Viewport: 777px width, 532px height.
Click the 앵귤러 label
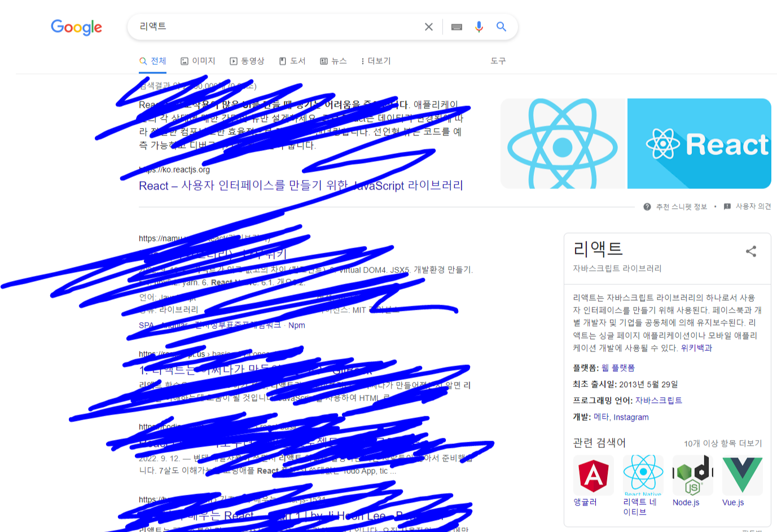pos(585,502)
